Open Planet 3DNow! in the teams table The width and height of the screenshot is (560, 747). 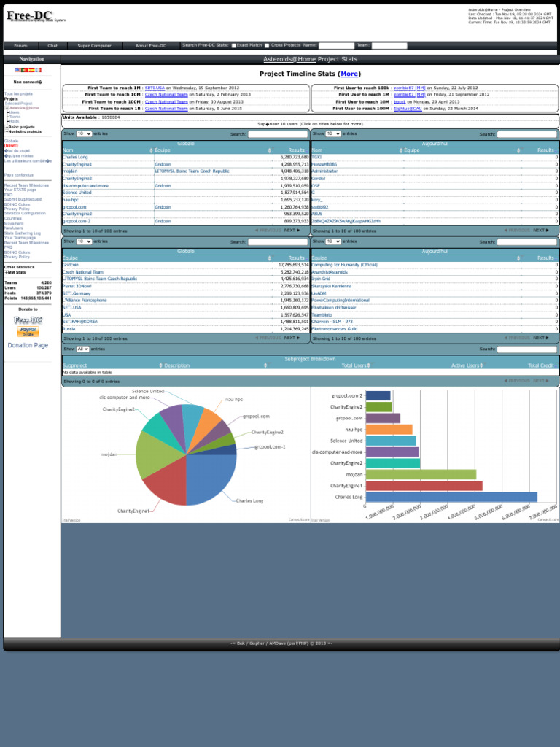[77, 286]
